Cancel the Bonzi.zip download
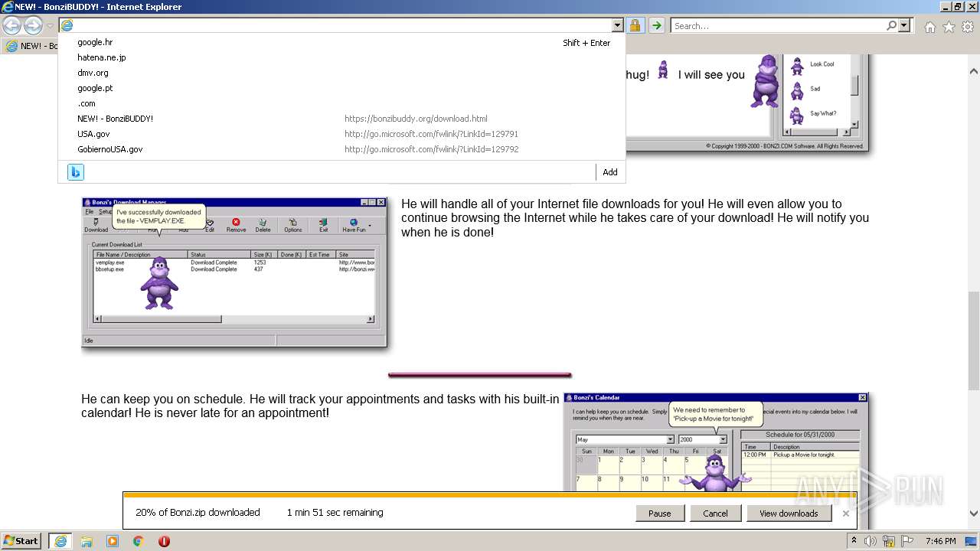This screenshot has height=551, width=980. (x=715, y=514)
